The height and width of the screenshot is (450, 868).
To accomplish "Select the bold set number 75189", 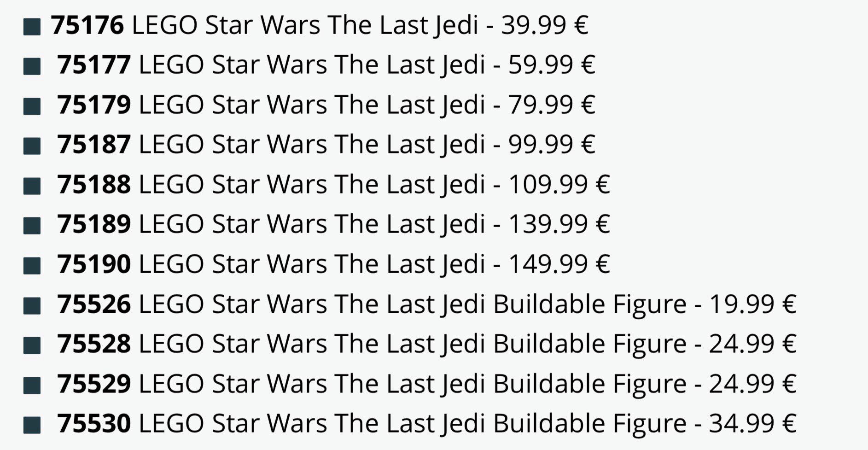I will (94, 224).
